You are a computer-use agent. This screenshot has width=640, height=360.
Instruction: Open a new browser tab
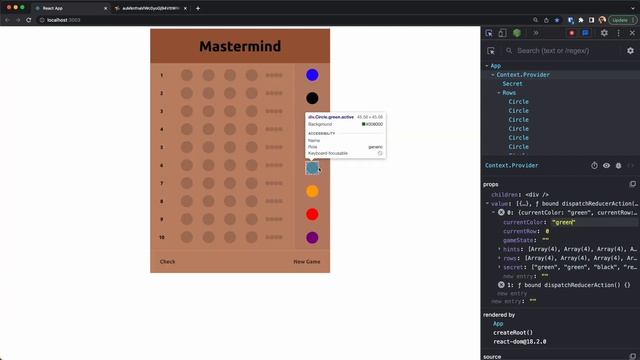(x=198, y=8)
